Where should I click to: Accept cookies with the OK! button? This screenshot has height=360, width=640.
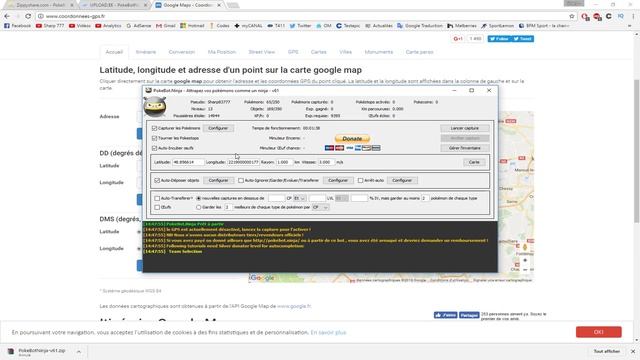[x=599, y=332]
